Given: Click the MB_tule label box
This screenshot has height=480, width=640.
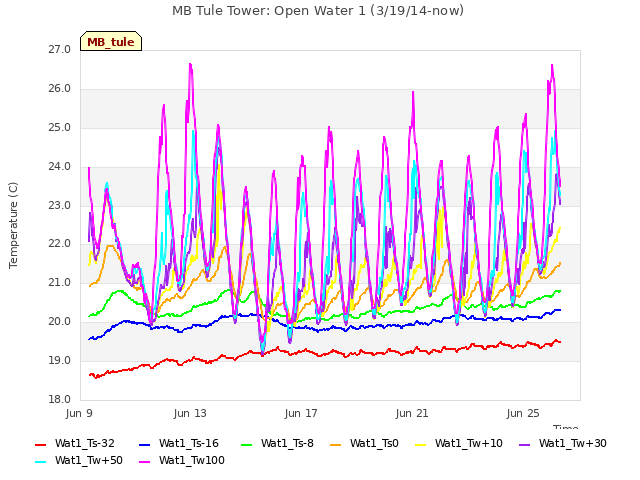Looking at the screenshot, I should click(x=111, y=41).
